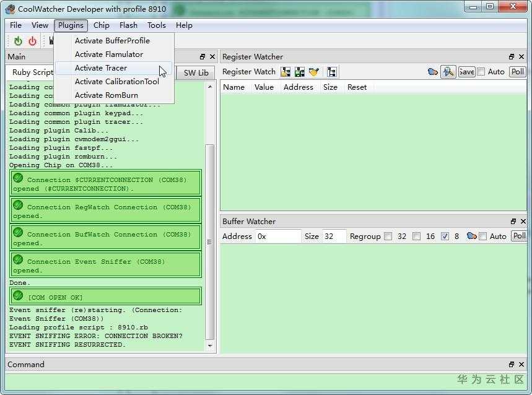
Task: Click the red power-off disconnect icon
Action: click(32, 41)
